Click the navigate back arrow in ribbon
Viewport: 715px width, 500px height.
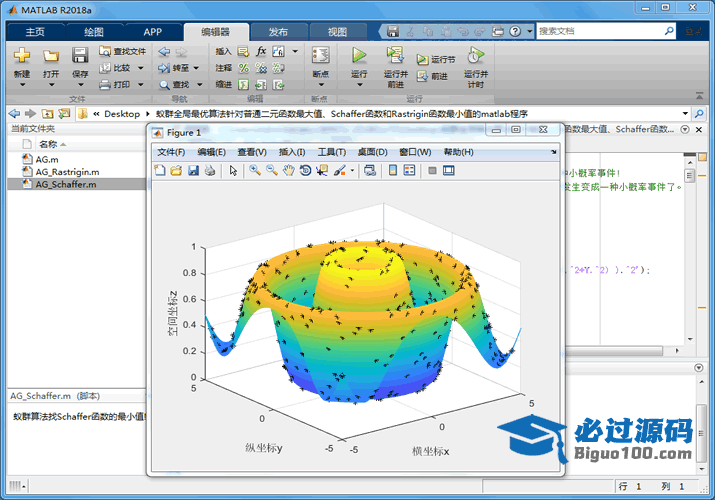pos(164,52)
